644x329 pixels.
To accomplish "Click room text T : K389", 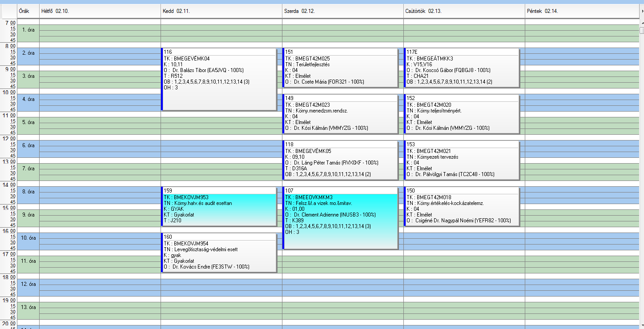I will point(294,221).
